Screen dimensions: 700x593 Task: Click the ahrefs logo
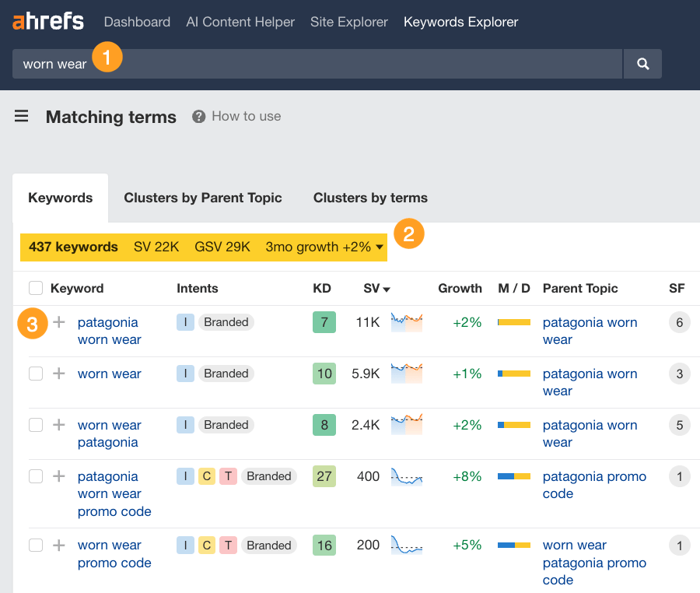tap(48, 21)
